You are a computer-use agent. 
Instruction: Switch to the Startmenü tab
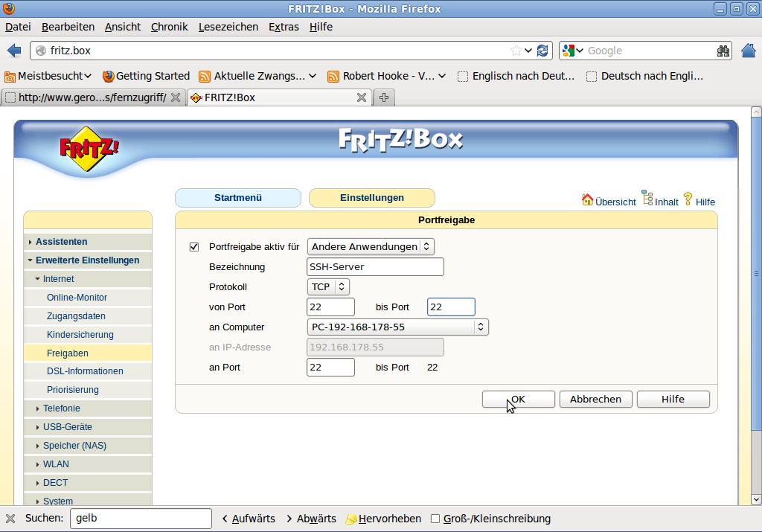pos(237,198)
